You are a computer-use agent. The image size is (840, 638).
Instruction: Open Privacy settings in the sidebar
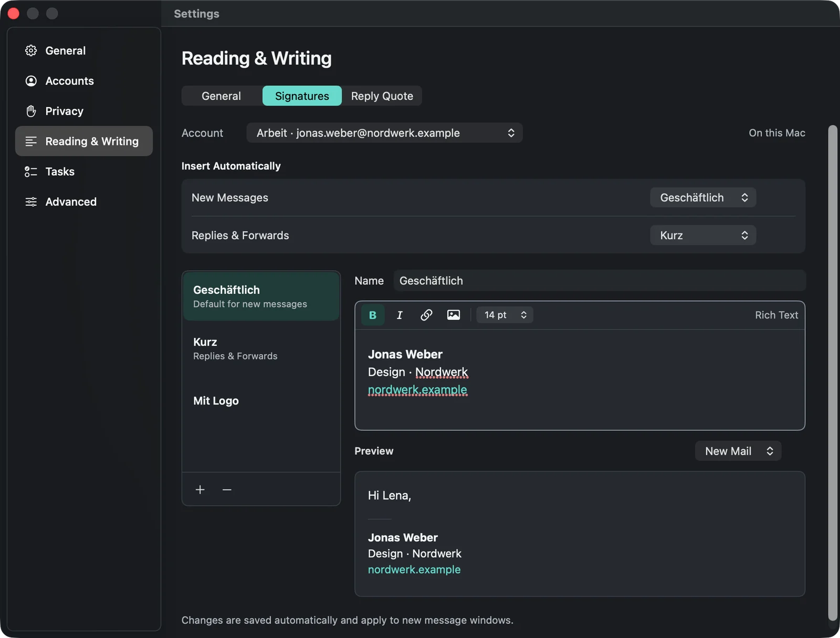click(84, 111)
